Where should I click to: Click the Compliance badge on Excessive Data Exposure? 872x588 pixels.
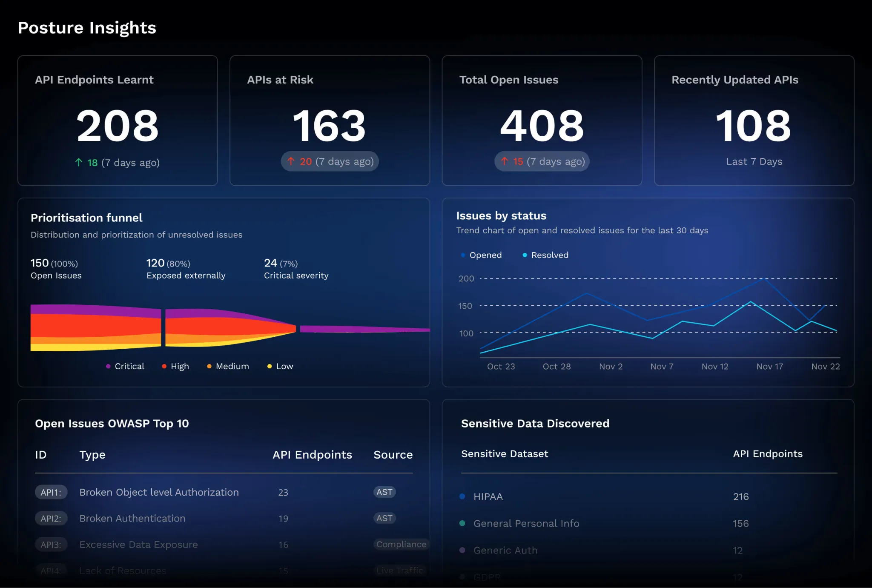click(401, 544)
